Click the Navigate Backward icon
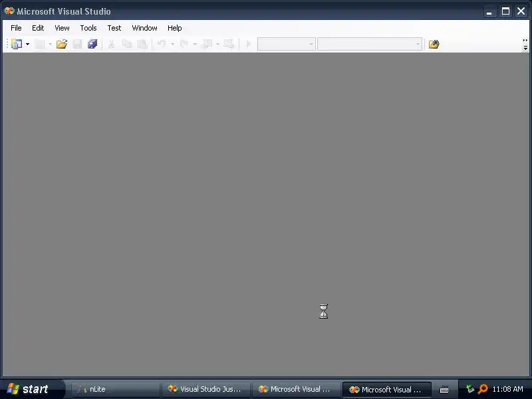 tap(207, 44)
